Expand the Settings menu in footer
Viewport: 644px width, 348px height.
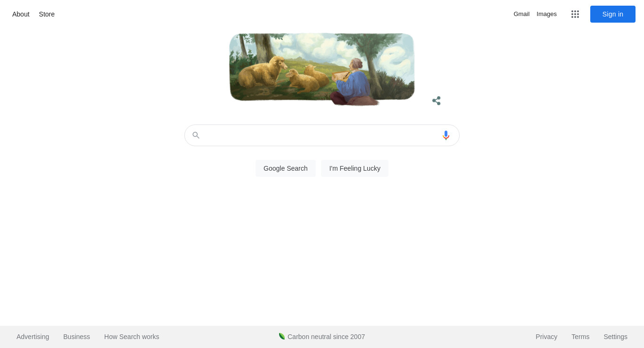click(x=615, y=337)
